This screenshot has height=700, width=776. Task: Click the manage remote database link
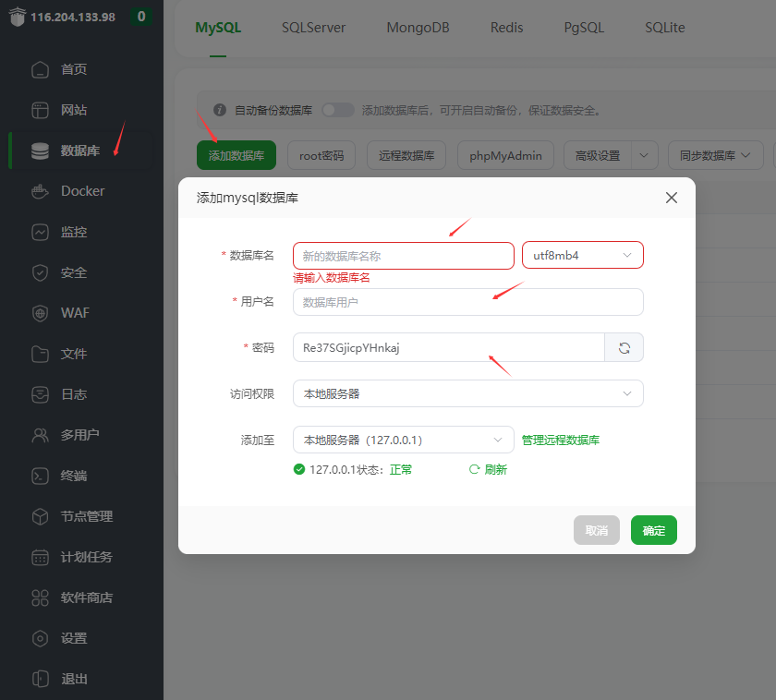(560, 441)
